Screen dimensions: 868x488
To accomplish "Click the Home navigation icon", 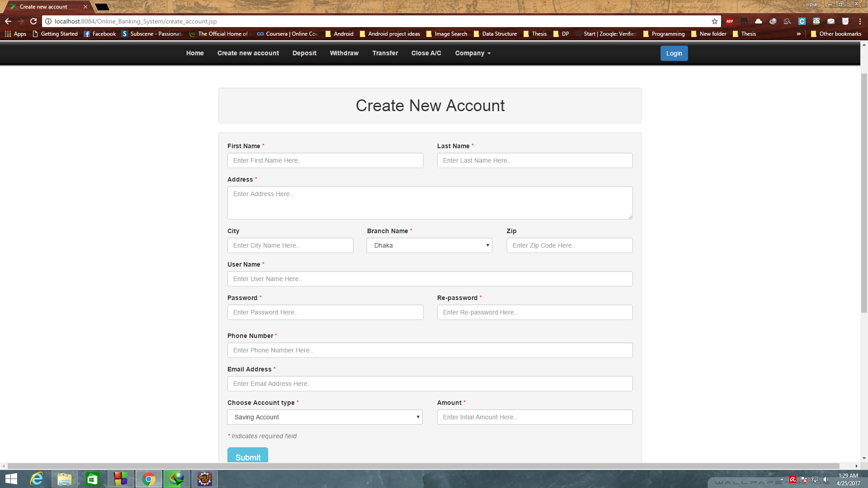I will tap(195, 53).
